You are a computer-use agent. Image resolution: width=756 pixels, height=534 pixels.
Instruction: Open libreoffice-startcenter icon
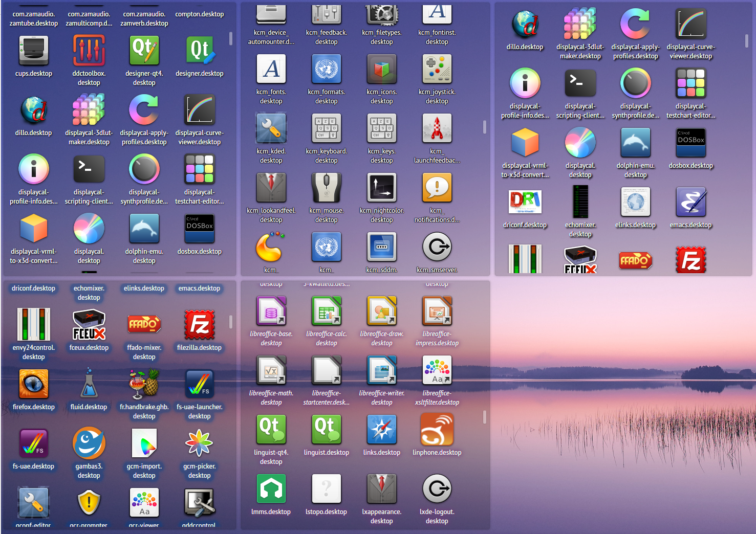(327, 370)
